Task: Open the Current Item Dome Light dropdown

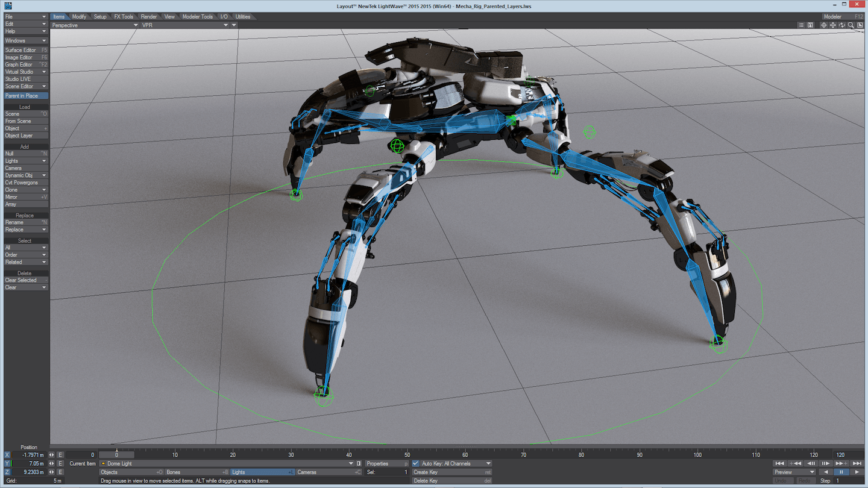Action: (226, 463)
